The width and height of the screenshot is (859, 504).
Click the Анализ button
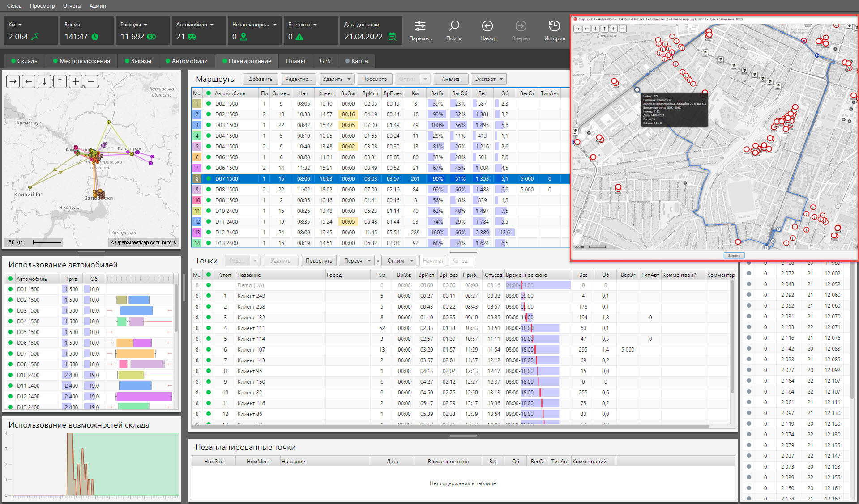click(x=451, y=79)
